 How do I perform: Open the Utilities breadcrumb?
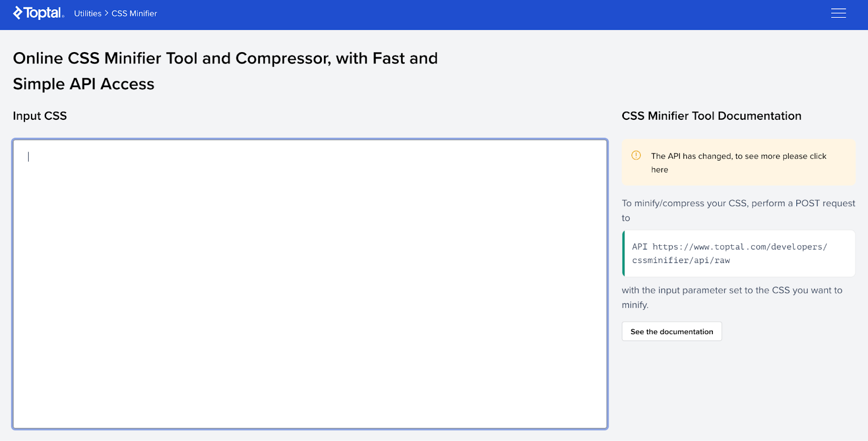click(x=87, y=13)
